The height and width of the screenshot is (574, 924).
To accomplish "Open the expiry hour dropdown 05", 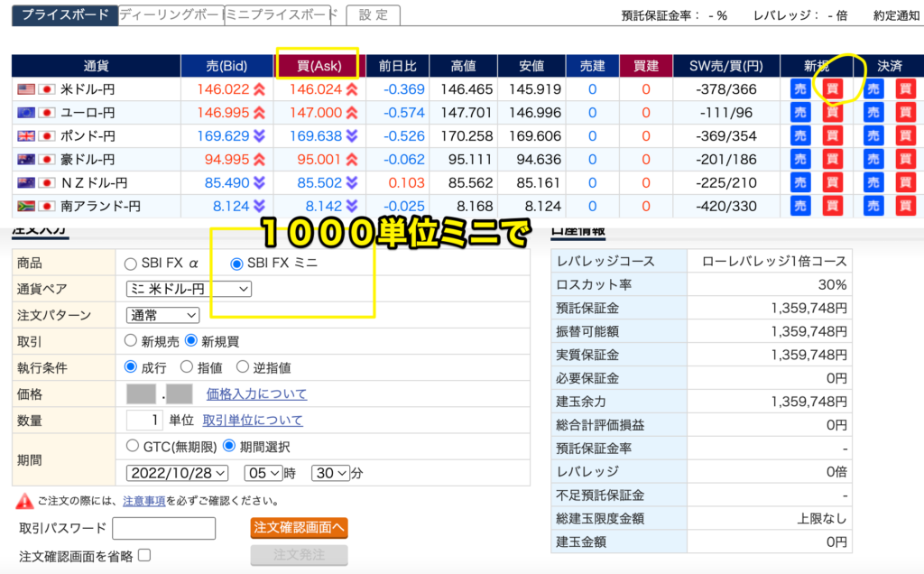I will [x=263, y=473].
